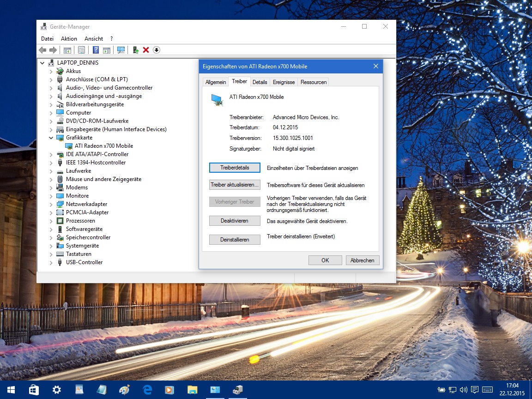
Task: Switch to the Ereignisse tab
Action: (284, 82)
